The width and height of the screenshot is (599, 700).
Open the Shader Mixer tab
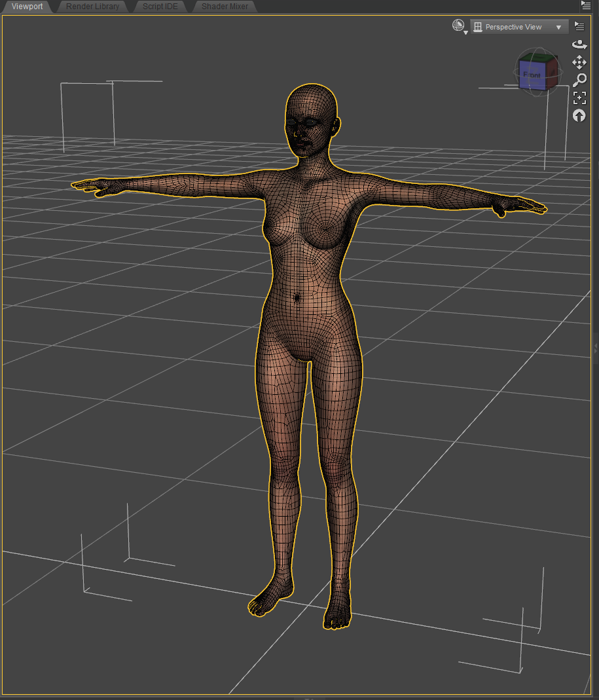coord(225,7)
